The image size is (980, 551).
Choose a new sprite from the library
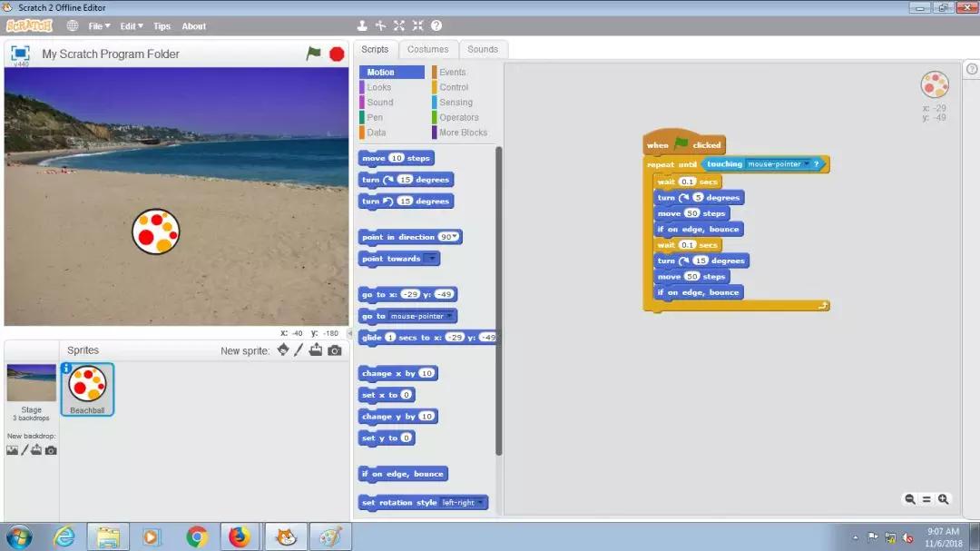pos(283,350)
